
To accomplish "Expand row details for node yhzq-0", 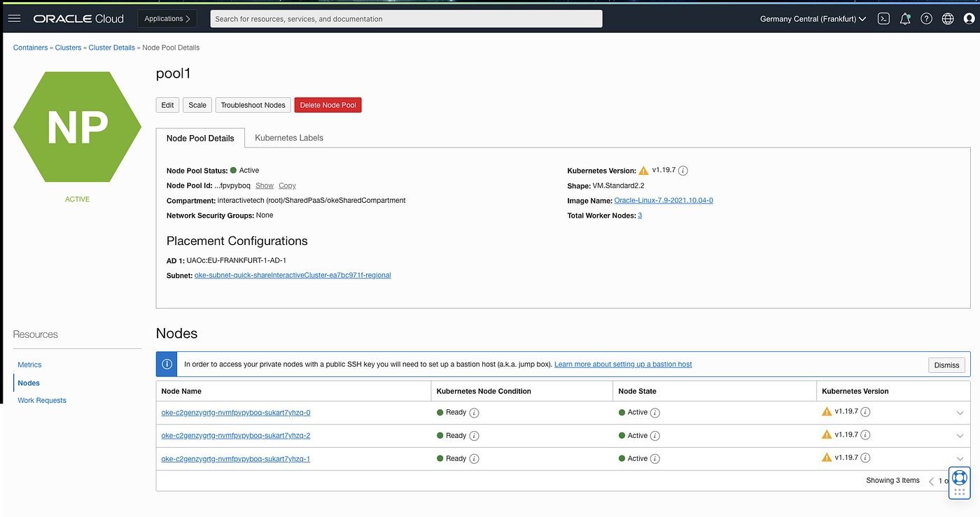I will click(960, 413).
